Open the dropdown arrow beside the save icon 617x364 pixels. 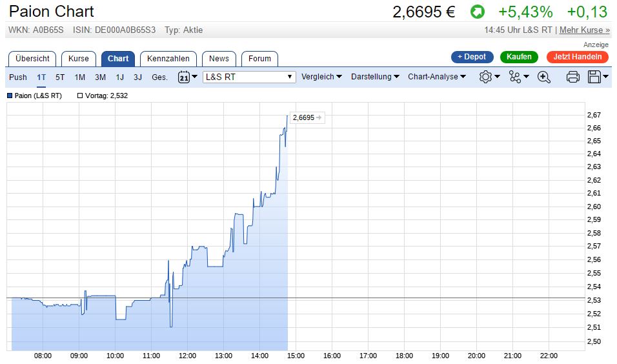(x=606, y=77)
